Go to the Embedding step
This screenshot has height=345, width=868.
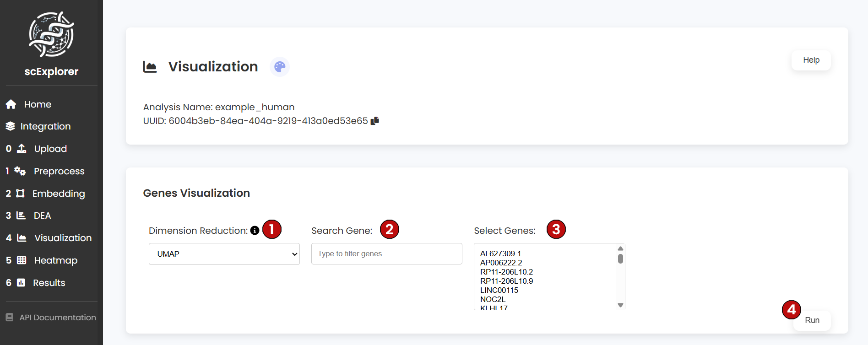[x=58, y=194]
